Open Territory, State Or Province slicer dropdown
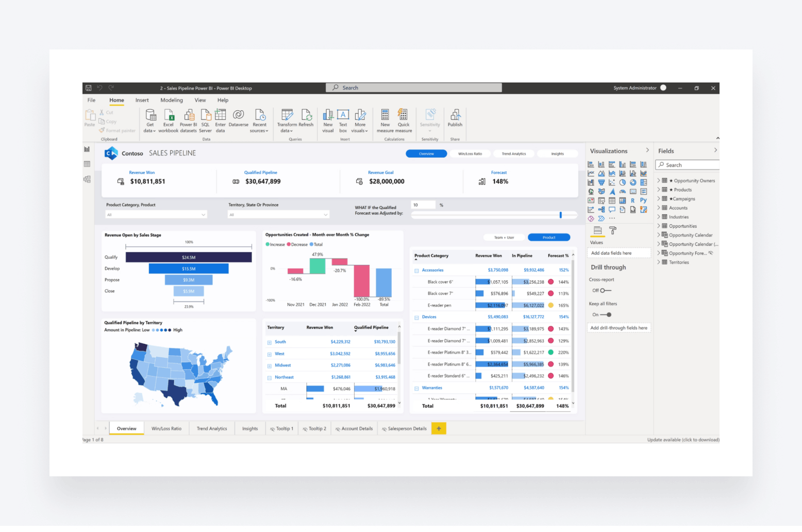Image resolution: width=802 pixels, height=532 pixels. click(x=278, y=215)
